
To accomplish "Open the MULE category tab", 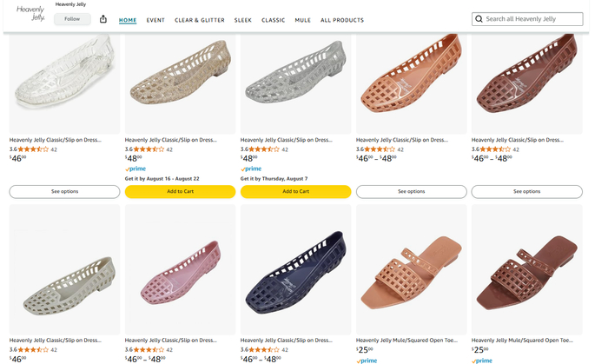I will (x=302, y=20).
